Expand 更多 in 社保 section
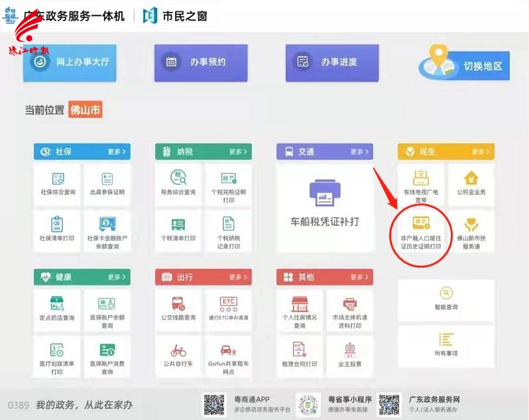529x420 pixels. point(117,152)
